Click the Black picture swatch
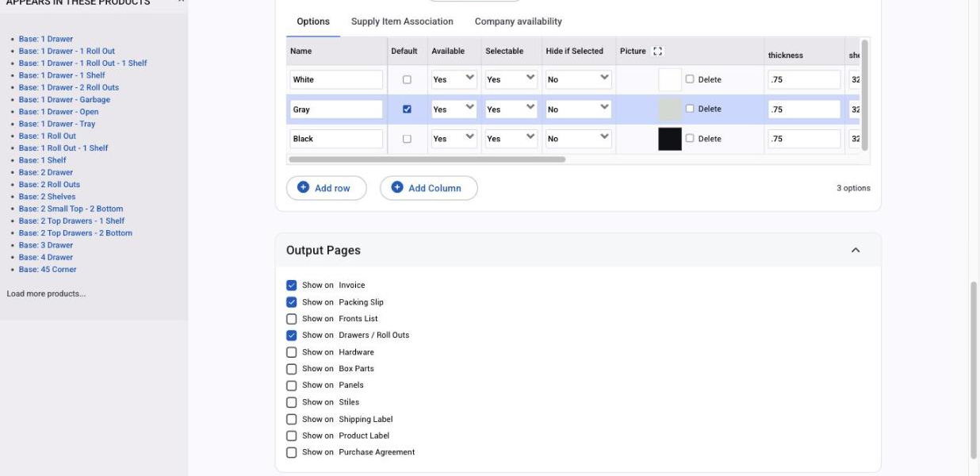Image resolution: width=980 pixels, height=476 pixels. [670, 138]
